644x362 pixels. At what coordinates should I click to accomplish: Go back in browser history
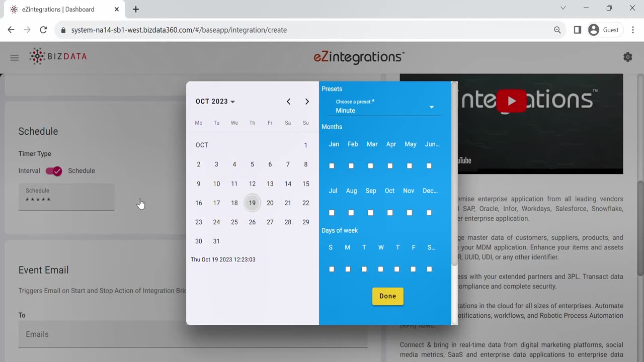point(11,30)
